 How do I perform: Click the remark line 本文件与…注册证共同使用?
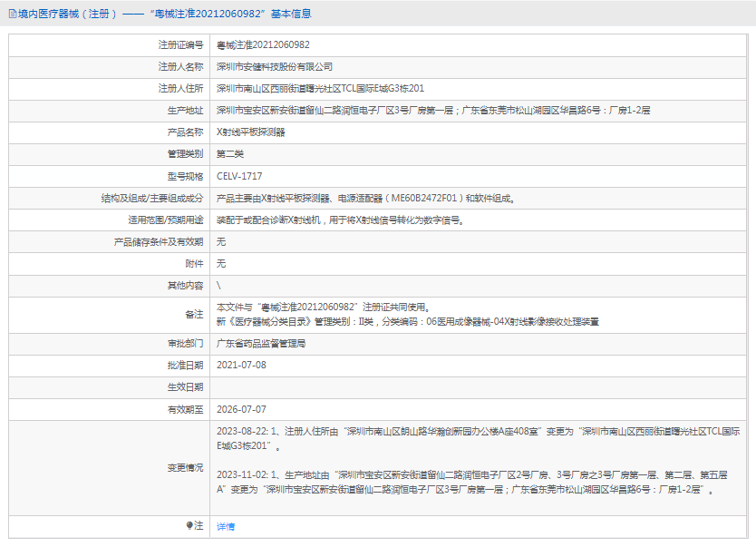click(x=324, y=308)
